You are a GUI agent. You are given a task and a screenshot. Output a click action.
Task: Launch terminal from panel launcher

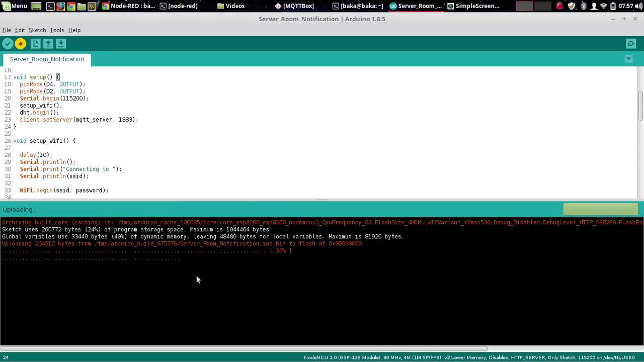point(50,6)
